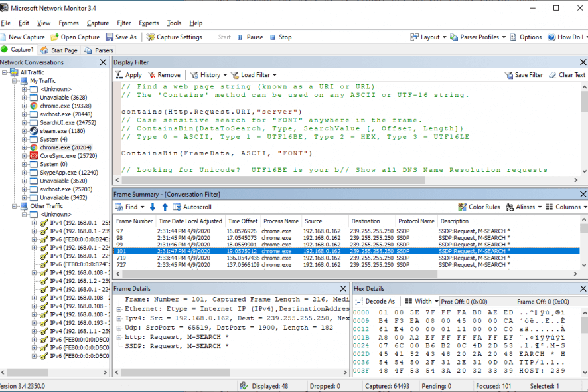Click the Stop capture icon
Image resolution: width=588 pixels, height=392 pixels.
click(273, 37)
